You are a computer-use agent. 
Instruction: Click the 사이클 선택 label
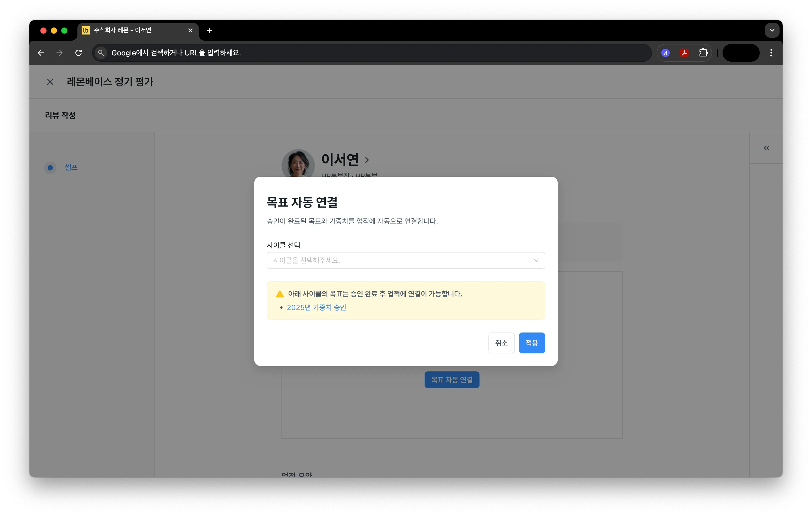[x=284, y=245]
